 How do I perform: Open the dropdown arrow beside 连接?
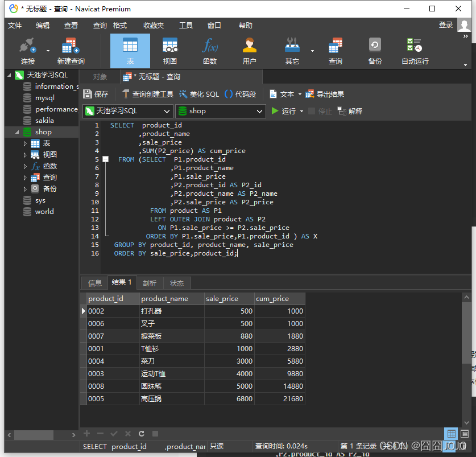(x=48, y=51)
